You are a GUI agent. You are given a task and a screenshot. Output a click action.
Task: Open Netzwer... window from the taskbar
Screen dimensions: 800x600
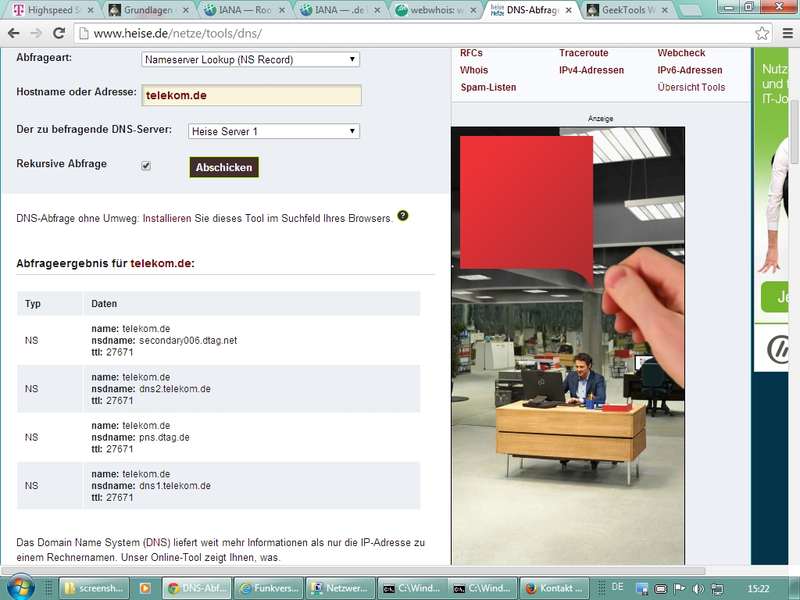340,588
